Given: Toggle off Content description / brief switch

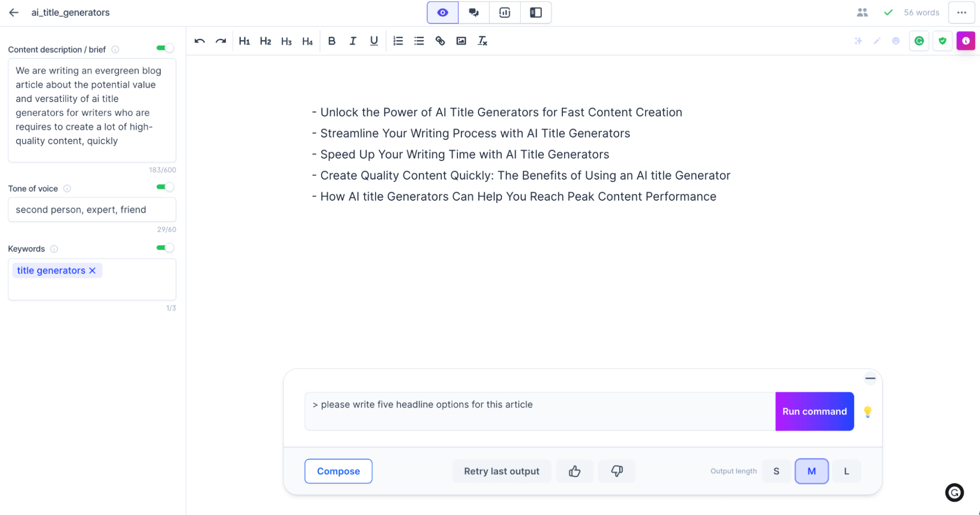Looking at the screenshot, I should pyautogui.click(x=165, y=48).
